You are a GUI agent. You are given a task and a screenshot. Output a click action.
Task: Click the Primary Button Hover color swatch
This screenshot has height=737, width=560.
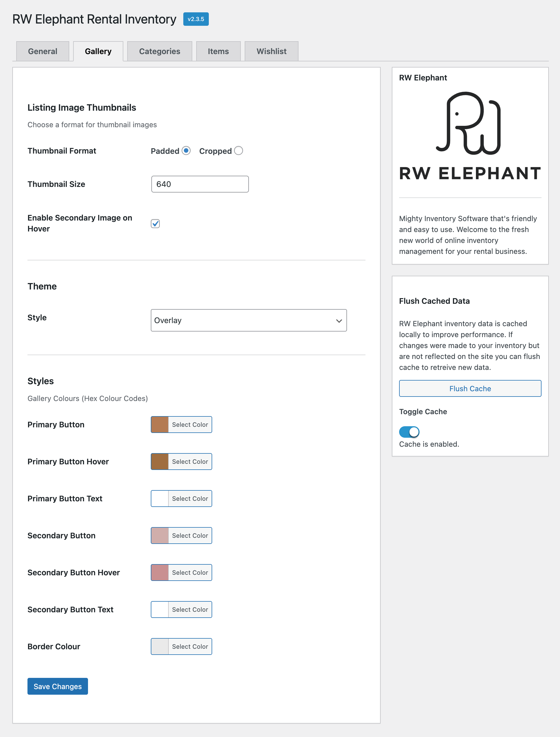coord(160,462)
